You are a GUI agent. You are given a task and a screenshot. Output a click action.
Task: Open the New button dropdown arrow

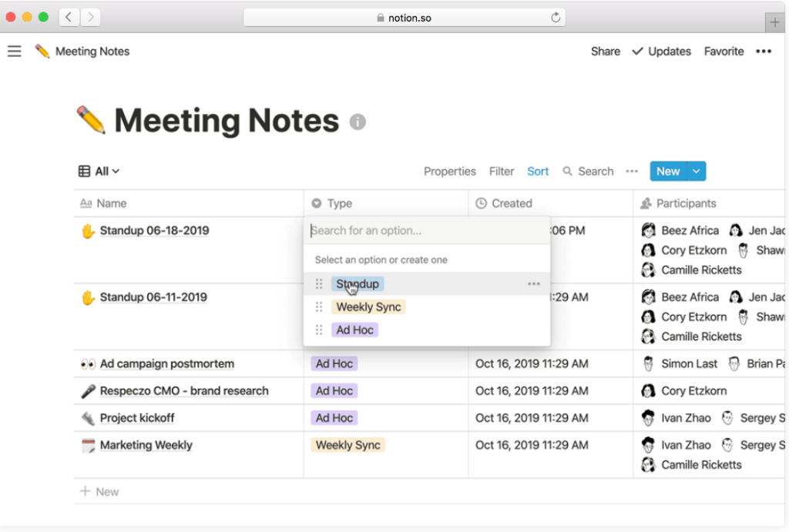[x=696, y=171]
